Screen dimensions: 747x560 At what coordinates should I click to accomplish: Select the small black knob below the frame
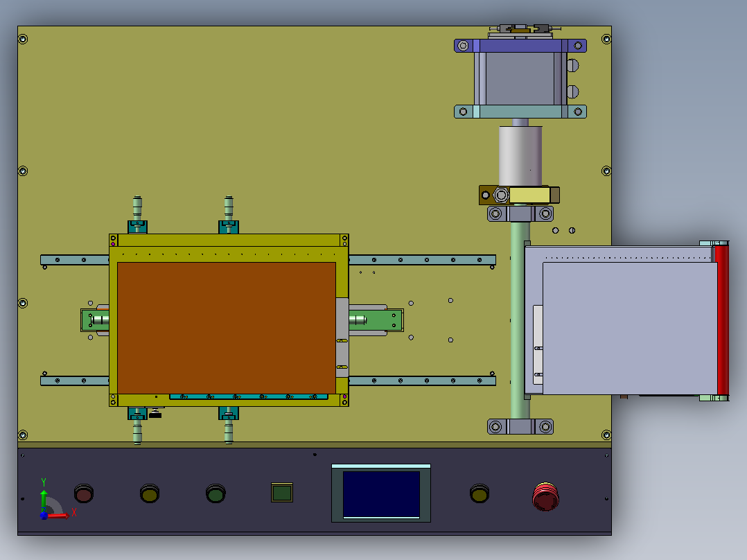tap(155, 414)
